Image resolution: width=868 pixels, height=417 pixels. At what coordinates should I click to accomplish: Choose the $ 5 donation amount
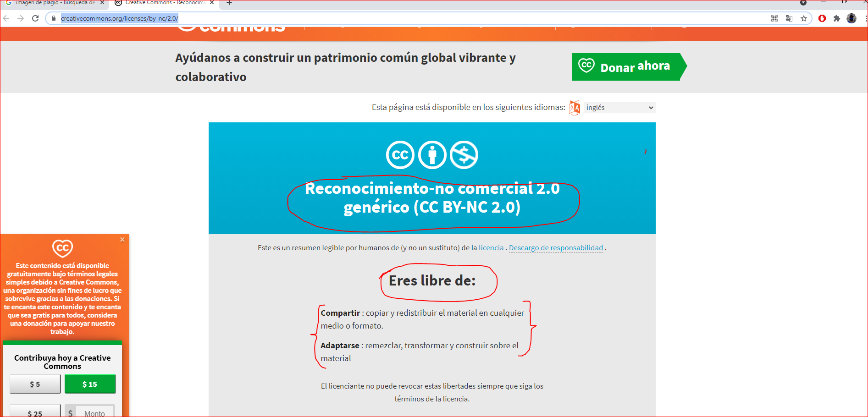click(x=35, y=384)
